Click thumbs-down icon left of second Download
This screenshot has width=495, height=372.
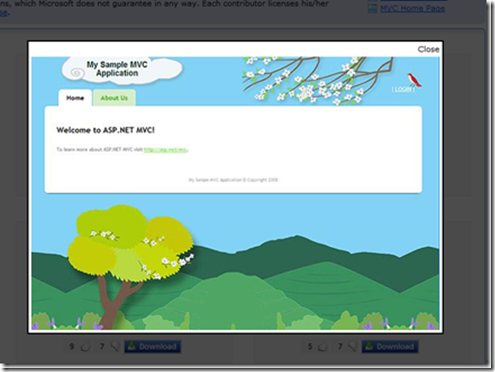(352, 347)
